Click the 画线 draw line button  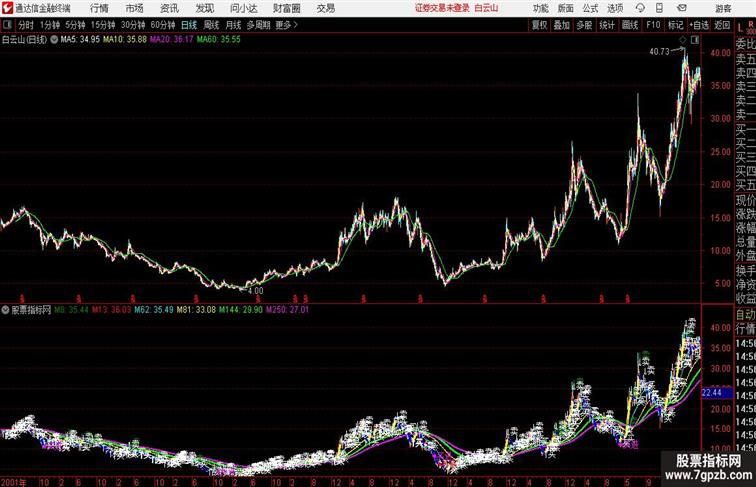[630, 25]
